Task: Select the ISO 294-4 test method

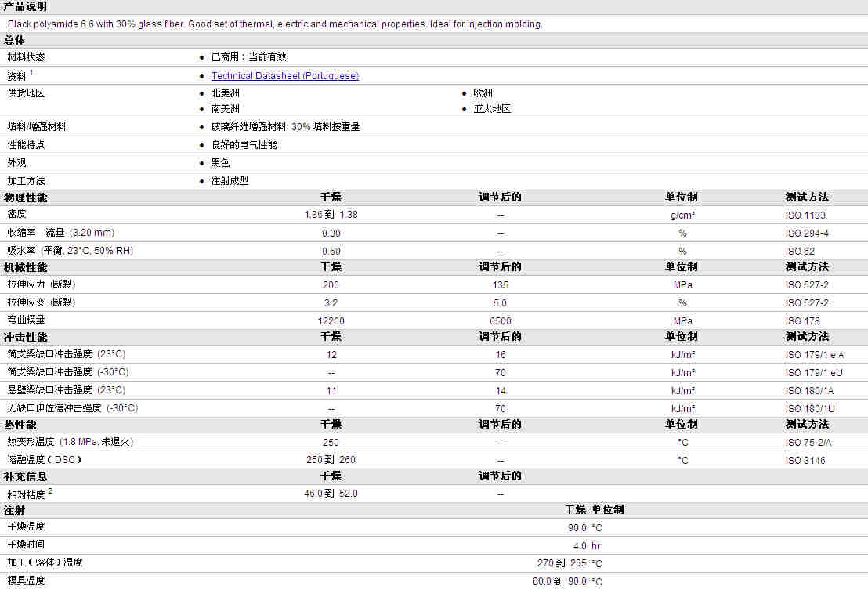Action: pyautogui.click(x=807, y=233)
